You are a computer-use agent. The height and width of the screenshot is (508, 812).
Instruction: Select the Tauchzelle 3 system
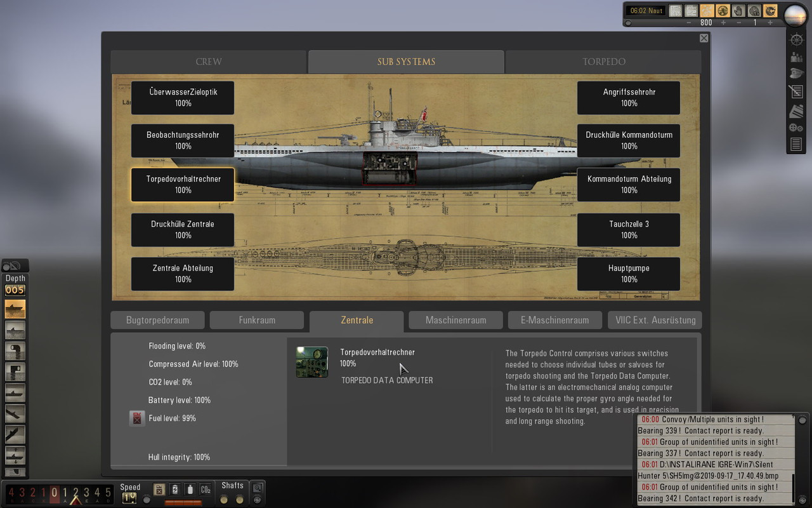point(629,230)
